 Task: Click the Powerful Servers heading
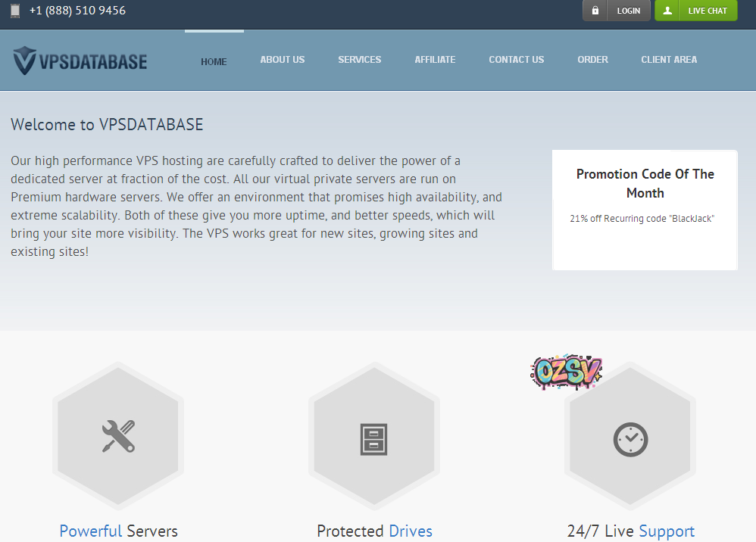118,531
